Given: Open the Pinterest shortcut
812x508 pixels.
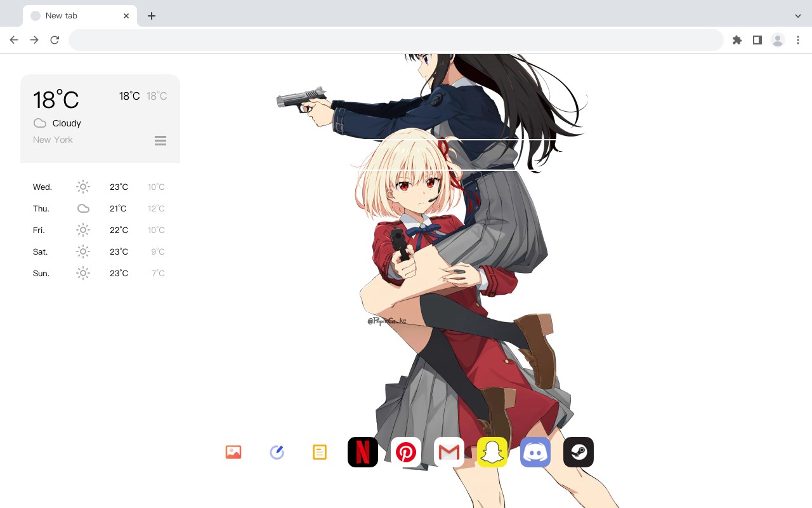Looking at the screenshot, I should click(x=406, y=452).
